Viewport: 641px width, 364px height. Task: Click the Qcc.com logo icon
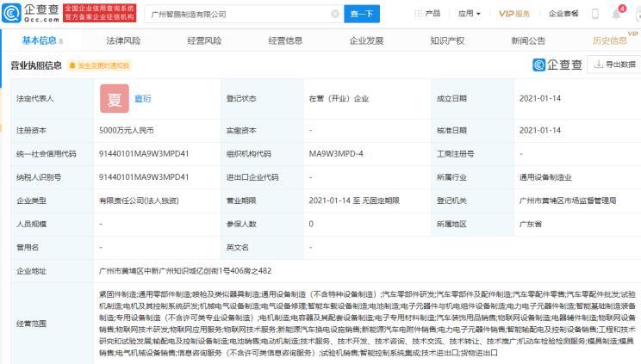click(x=11, y=13)
